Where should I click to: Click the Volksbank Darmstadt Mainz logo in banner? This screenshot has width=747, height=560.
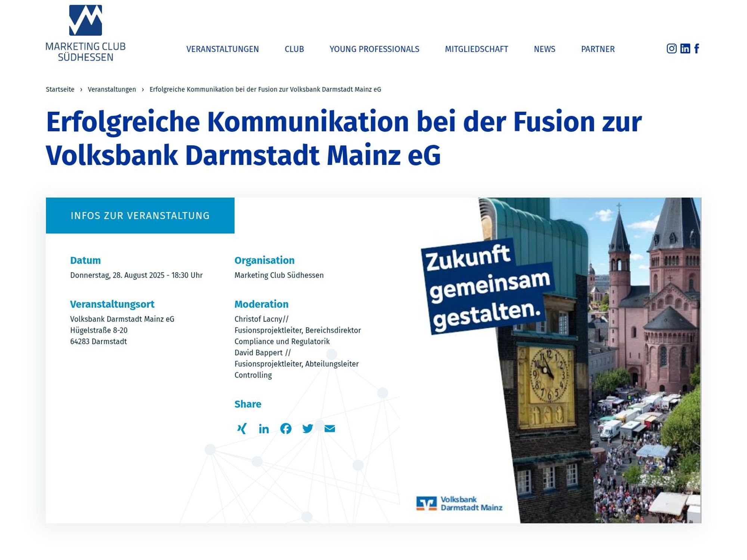tap(459, 503)
